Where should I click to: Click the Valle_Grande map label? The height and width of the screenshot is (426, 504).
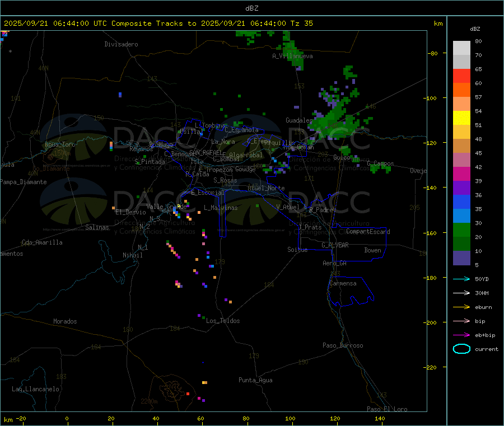tap(166, 207)
